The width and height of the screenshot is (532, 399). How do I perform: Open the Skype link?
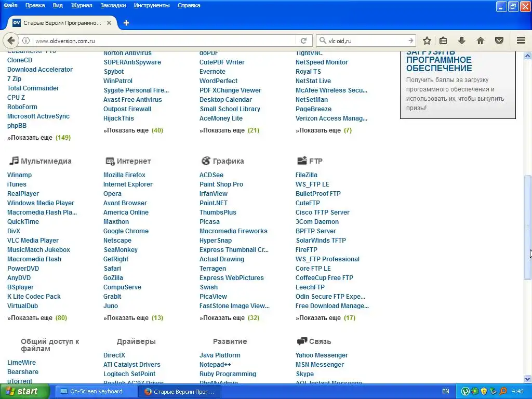304,374
